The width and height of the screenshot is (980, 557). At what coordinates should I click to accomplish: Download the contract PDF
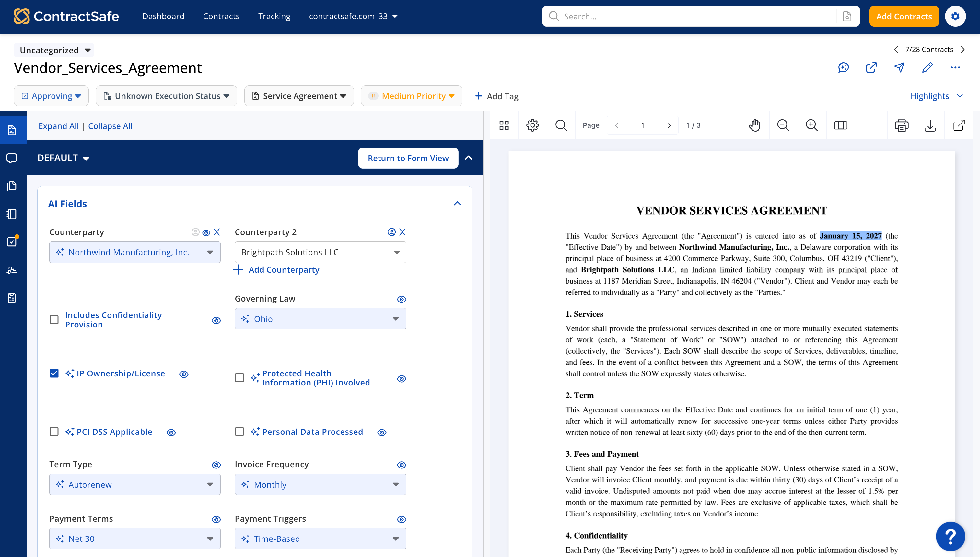(x=930, y=125)
